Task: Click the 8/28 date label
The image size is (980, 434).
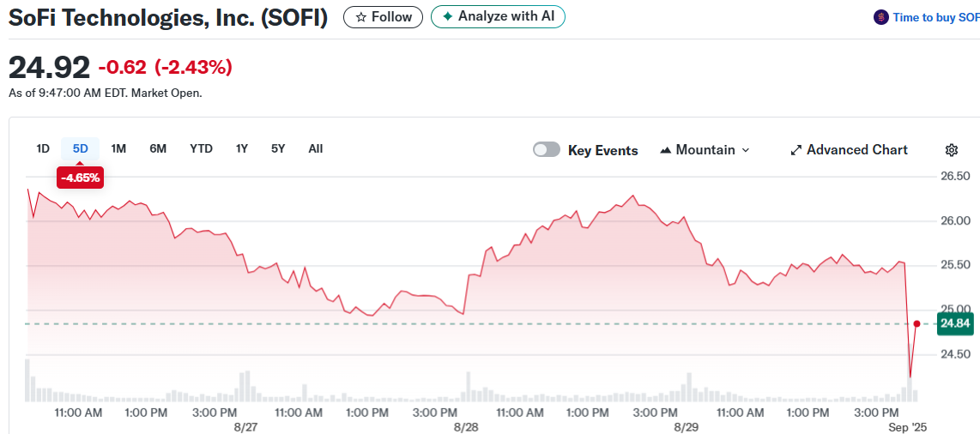Action: pos(466,428)
